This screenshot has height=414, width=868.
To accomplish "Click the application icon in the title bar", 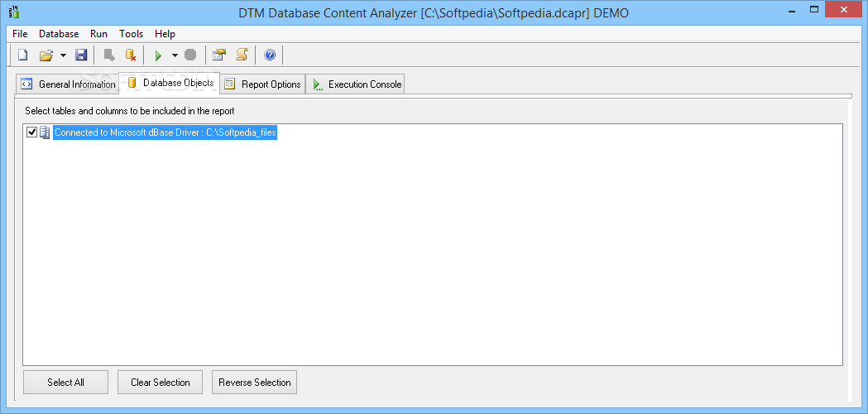I will click(x=14, y=12).
